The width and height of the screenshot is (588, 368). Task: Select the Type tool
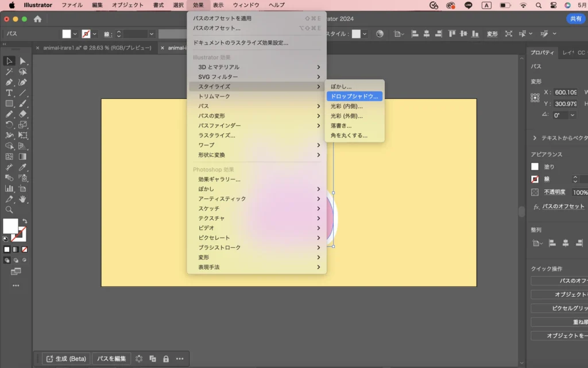click(x=9, y=93)
